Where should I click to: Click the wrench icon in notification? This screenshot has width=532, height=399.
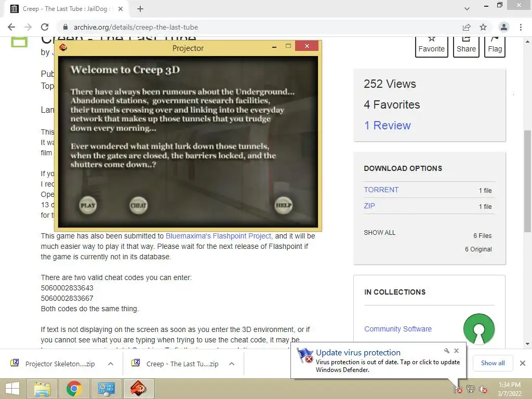[446, 351]
